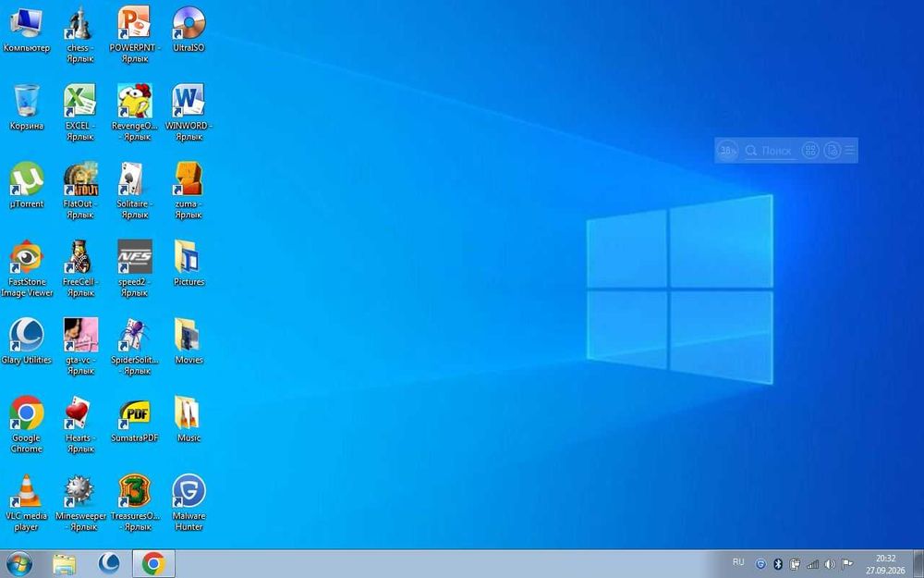Select the FastStone Image Viewer icon
This screenshot has width=924, height=578.
27,256
